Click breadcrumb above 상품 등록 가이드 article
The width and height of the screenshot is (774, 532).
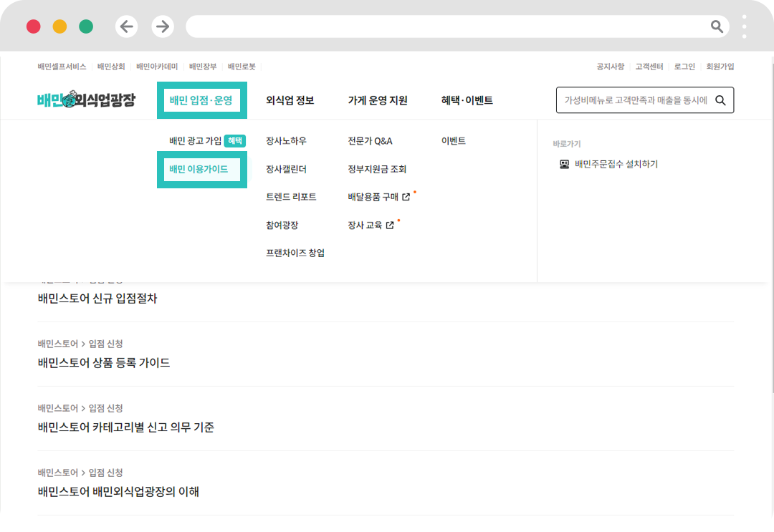point(80,344)
